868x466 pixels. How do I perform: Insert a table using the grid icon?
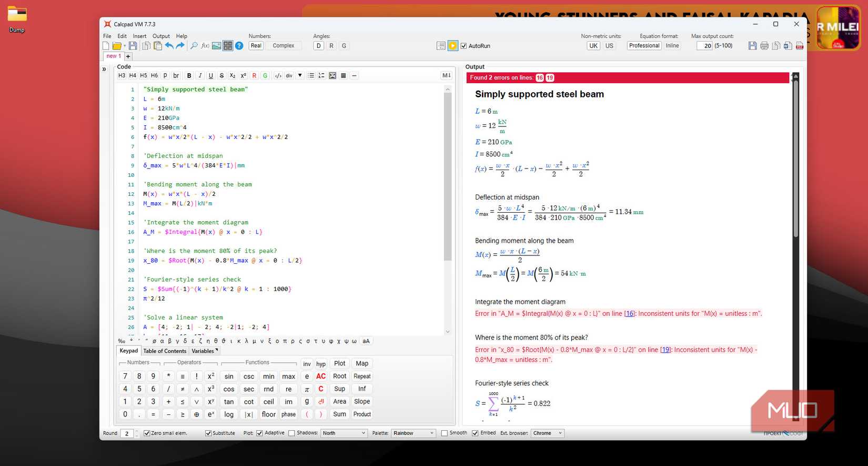click(344, 76)
